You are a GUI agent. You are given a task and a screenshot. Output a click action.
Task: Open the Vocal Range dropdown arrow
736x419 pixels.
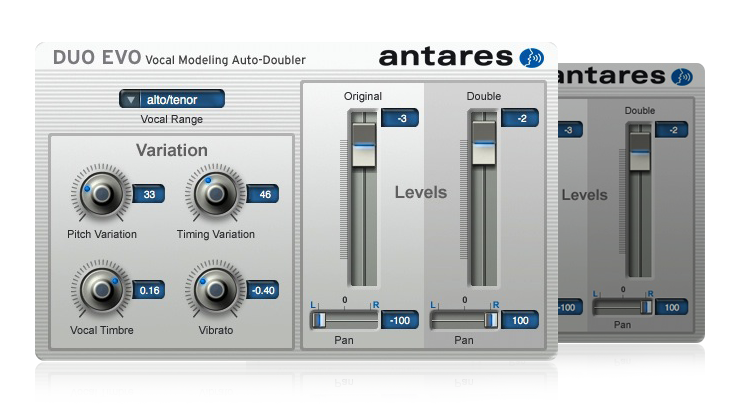pos(130,99)
